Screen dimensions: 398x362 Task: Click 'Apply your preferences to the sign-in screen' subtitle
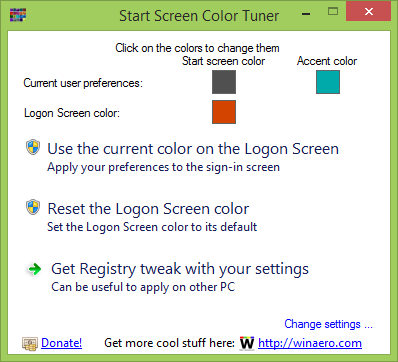[x=163, y=167]
